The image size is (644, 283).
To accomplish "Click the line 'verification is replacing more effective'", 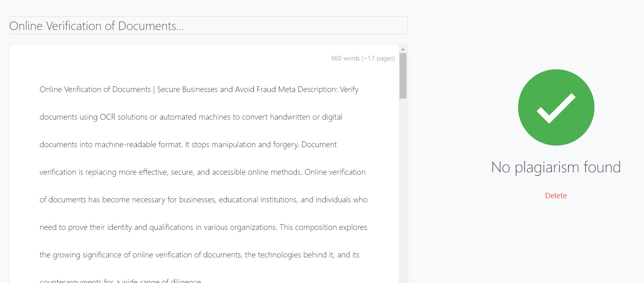I will [x=202, y=172].
